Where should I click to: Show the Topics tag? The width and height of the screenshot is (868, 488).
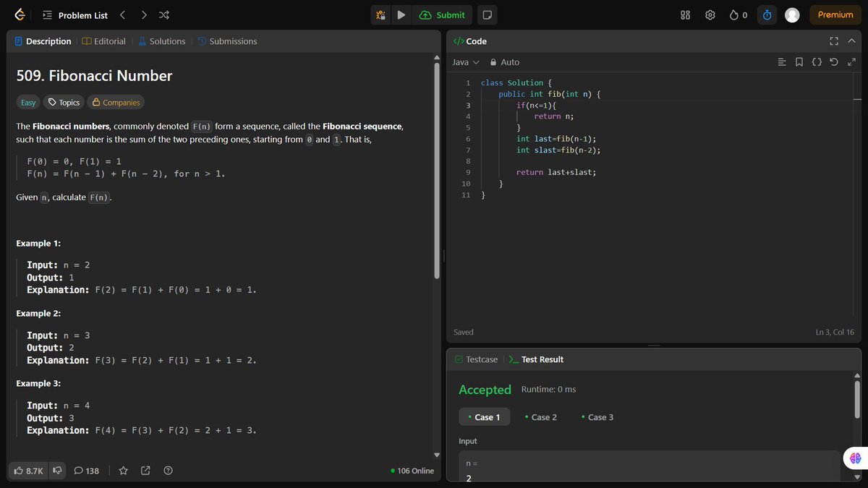click(x=64, y=103)
